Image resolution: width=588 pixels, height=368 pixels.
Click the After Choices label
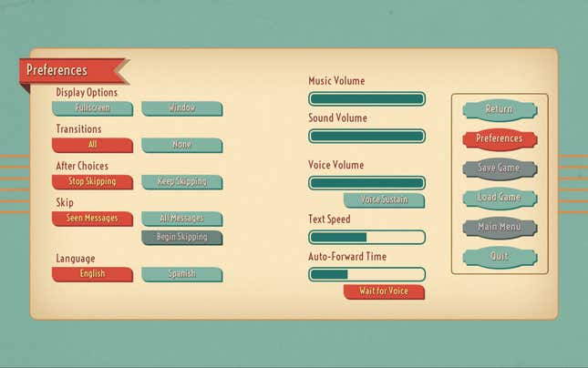pyautogui.click(x=82, y=166)
